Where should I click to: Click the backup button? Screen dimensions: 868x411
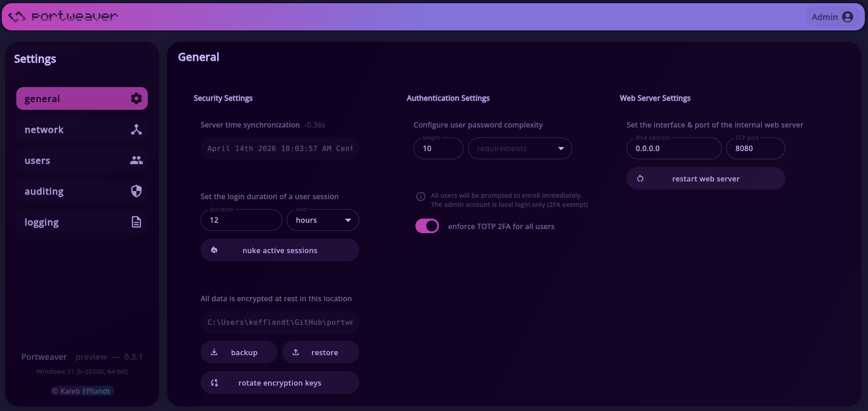coord(239,352)
